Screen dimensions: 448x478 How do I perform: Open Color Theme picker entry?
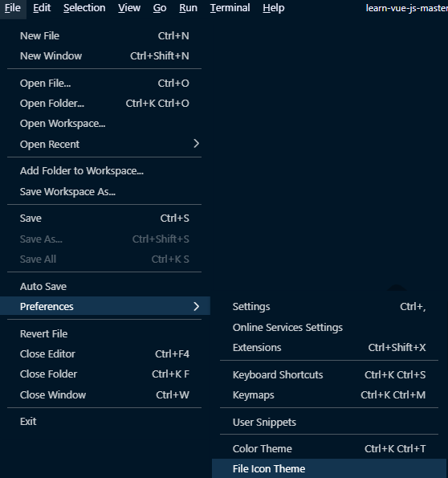coord(329,449)
